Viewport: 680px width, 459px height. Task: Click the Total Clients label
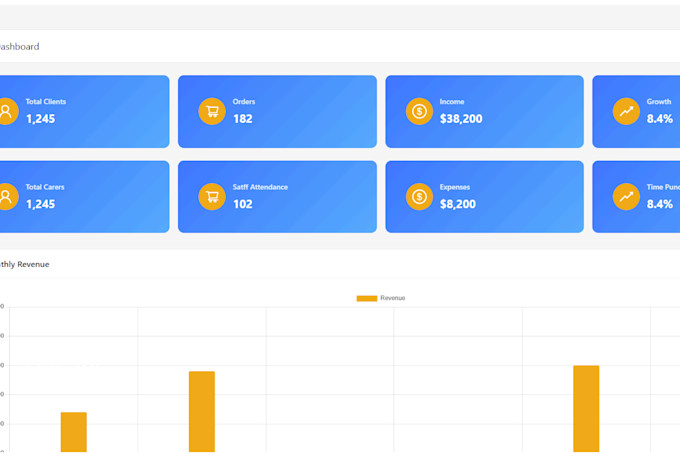46,102
